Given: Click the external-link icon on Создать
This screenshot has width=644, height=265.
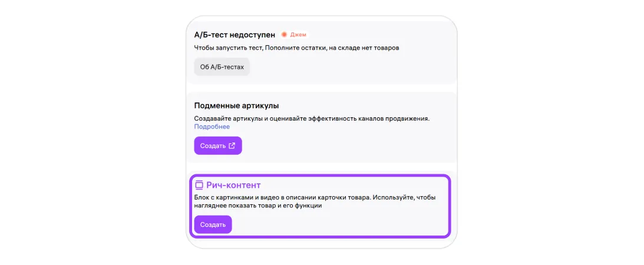Looking at the screenshot, I should 232,145.
